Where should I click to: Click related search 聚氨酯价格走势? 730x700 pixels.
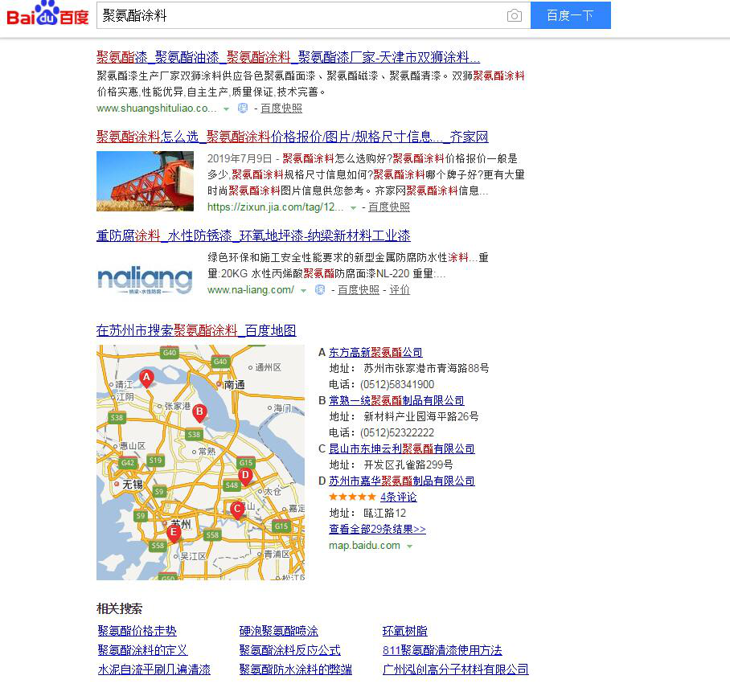click(x=137, y=632)
